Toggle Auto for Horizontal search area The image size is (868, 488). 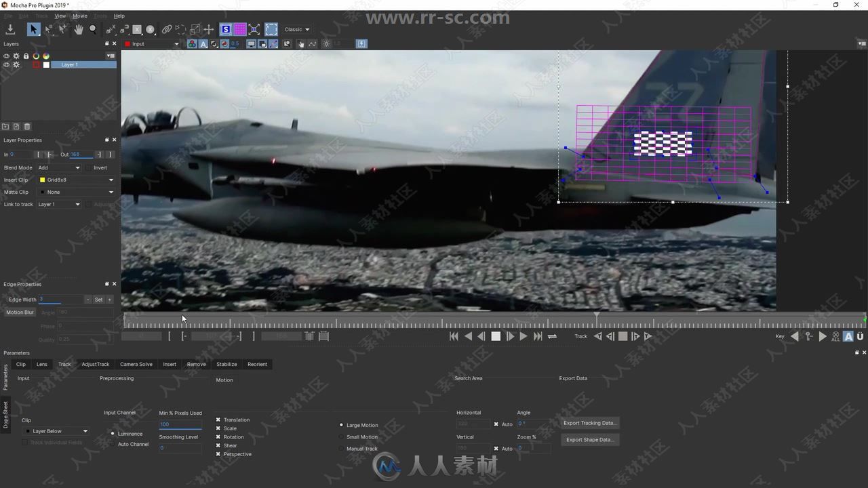(496, 424)
